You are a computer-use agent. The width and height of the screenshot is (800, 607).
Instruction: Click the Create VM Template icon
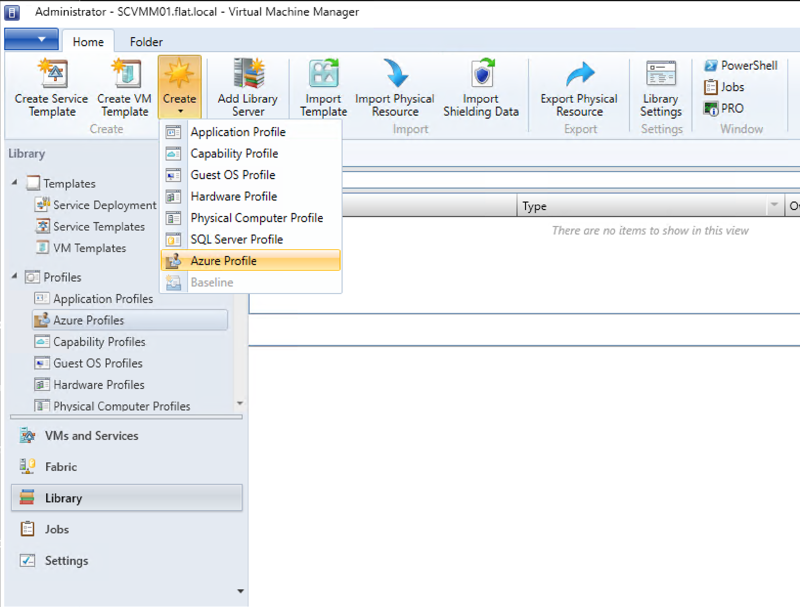[122, 88]
